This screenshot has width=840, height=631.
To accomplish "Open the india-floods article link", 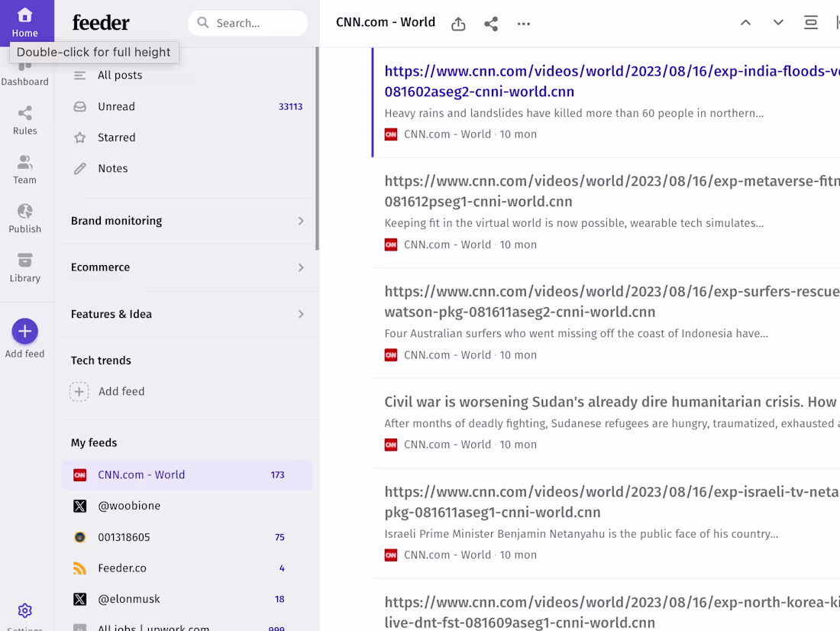I will tap(612, 82).
